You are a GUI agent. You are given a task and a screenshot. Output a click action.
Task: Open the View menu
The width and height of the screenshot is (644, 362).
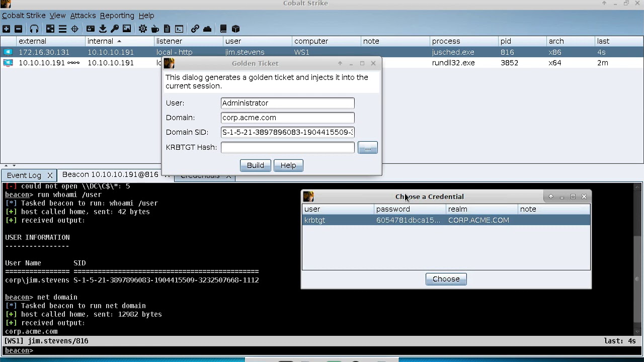(57, 16)
